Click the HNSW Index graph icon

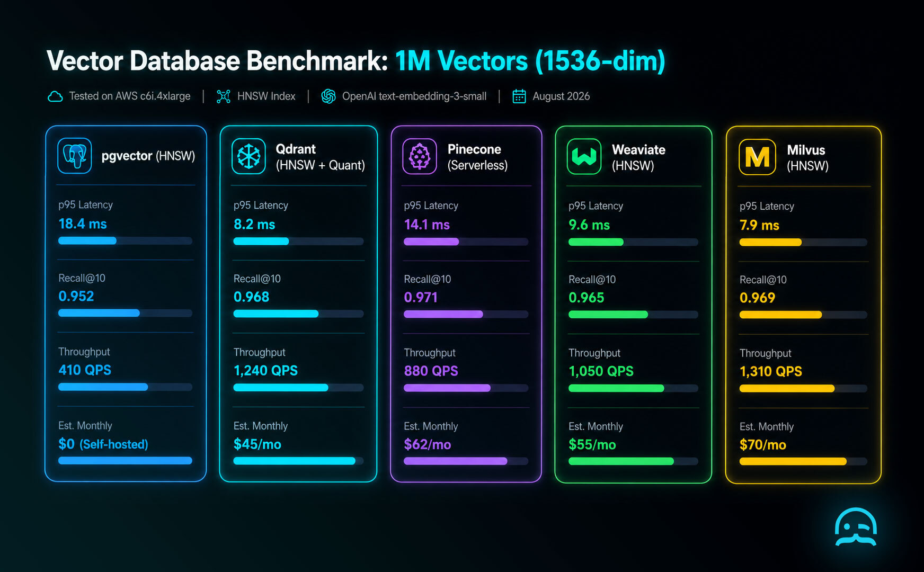click(224, 96)
